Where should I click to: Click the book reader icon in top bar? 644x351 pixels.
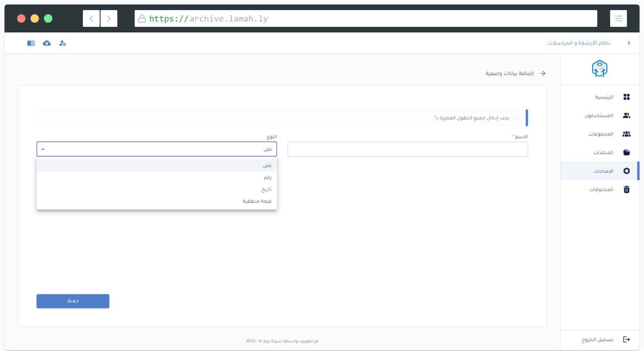pos(31,43)
